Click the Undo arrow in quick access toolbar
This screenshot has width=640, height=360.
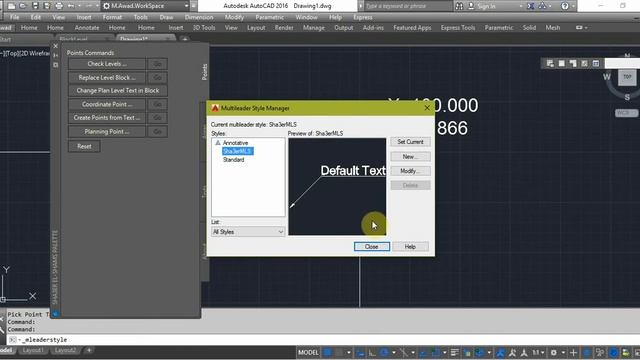coord(71,6)
